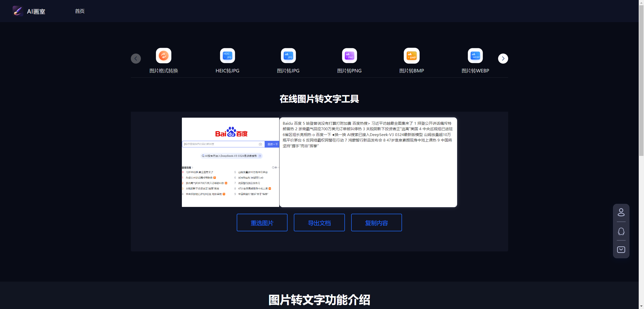Select the HEIC转JPG tool icon

[x=227, y=56]
